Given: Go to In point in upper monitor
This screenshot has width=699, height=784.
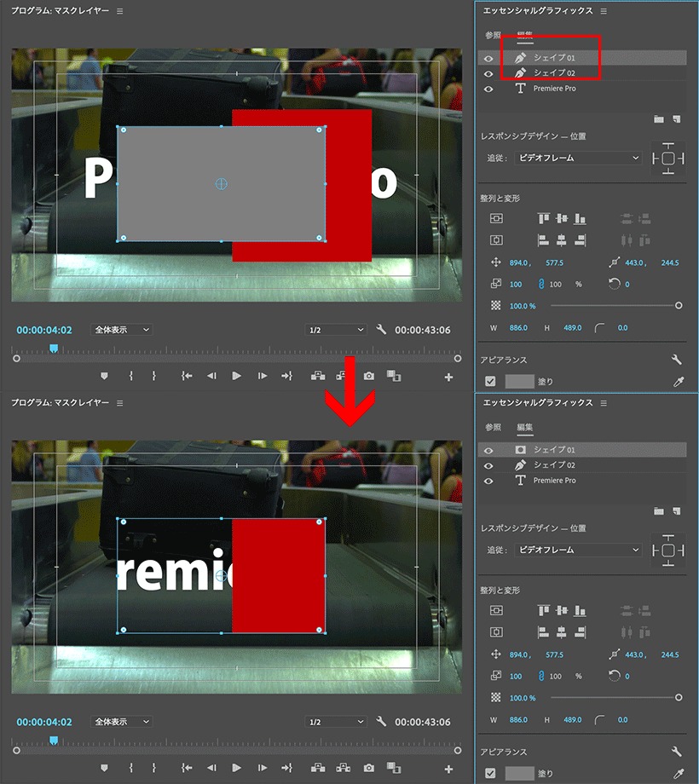Looking at the screenshot, I should point(187,376).
